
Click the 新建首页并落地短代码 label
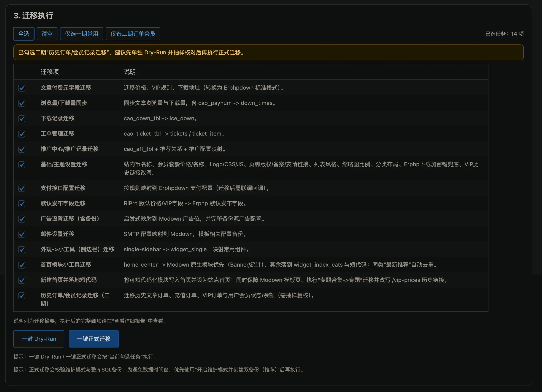pyautogui.click(x=68, y=280)
